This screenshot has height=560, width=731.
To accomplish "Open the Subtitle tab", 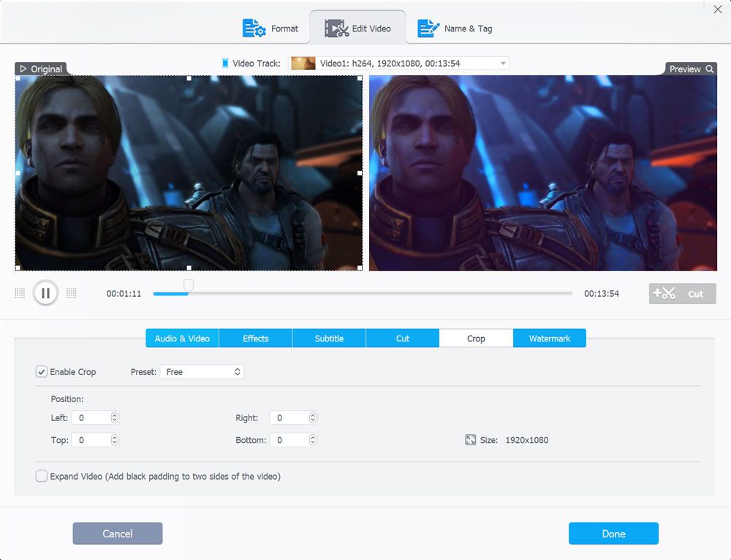I will click(x=329, y=338).
